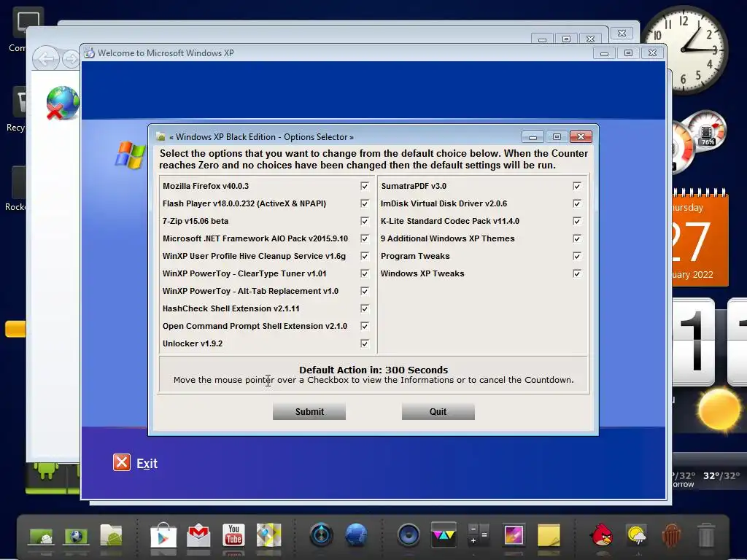Viewport: 747px width, 560px height.
Task: Uncheck ImDisk Virtual Disk Driver v2.0.6
Action: pos(577,204)
